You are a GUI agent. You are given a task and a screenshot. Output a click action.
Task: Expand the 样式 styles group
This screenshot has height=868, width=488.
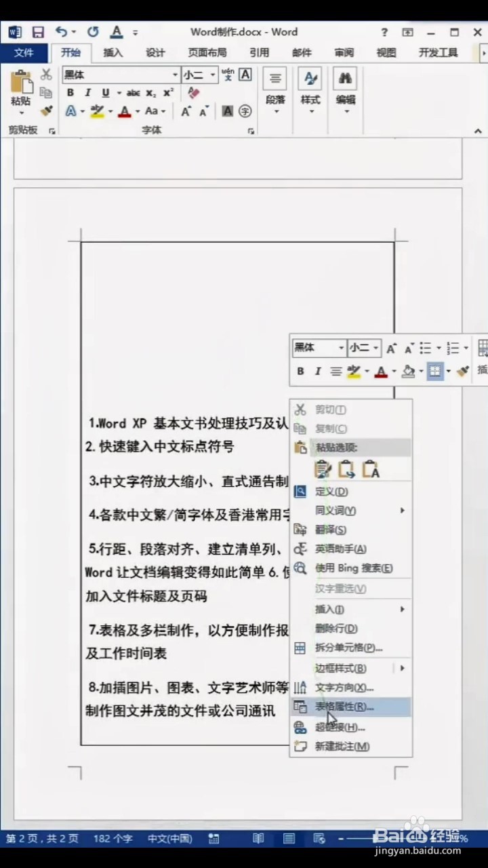[310, 92]
